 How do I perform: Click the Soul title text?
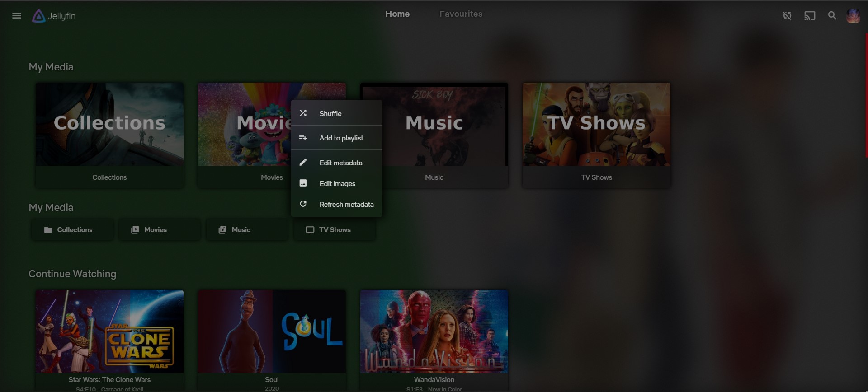coord(272,380)
